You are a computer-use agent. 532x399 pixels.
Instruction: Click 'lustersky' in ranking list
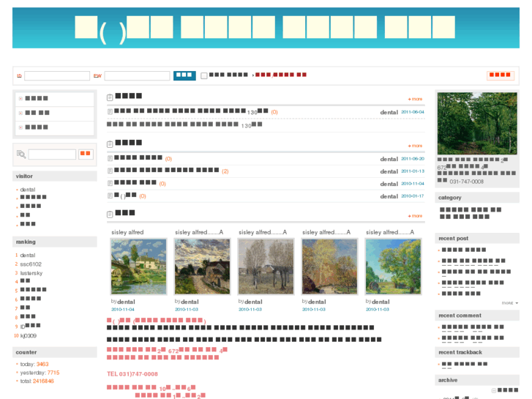tap(31, 273)
